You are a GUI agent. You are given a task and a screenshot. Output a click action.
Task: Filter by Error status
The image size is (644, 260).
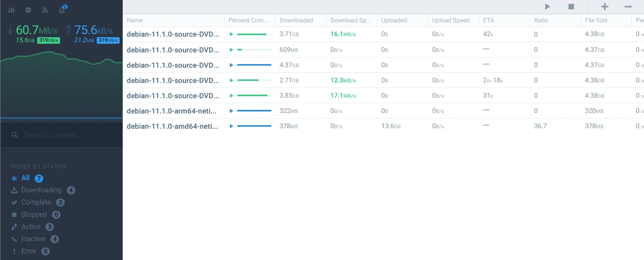30,251
